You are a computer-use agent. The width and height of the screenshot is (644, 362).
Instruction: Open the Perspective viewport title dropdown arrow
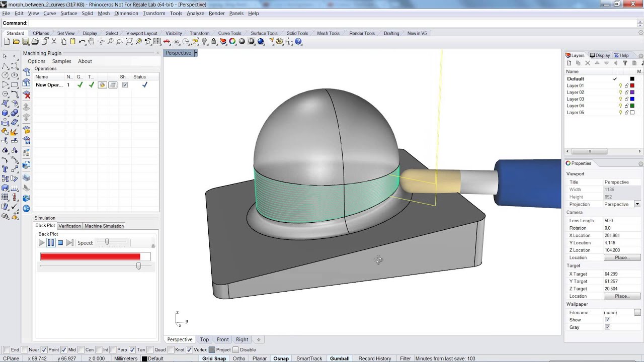pyautogui.click(x=196, y=53)
